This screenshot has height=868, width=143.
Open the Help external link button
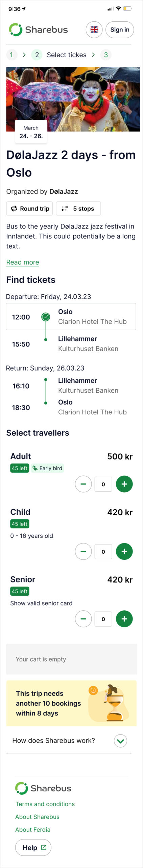[33, 848]
